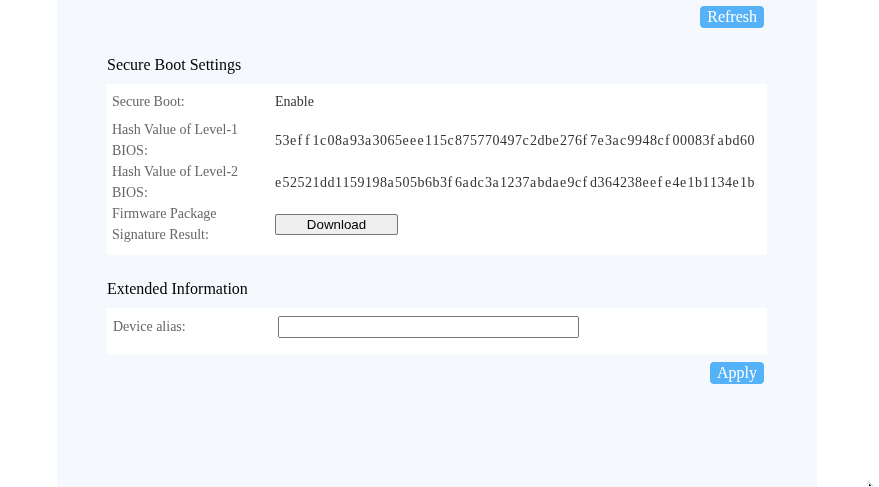This screenshot has width=879, height=487.
Task: Click the end of the Level-2 BIOS hash
Action: [752, 183]
